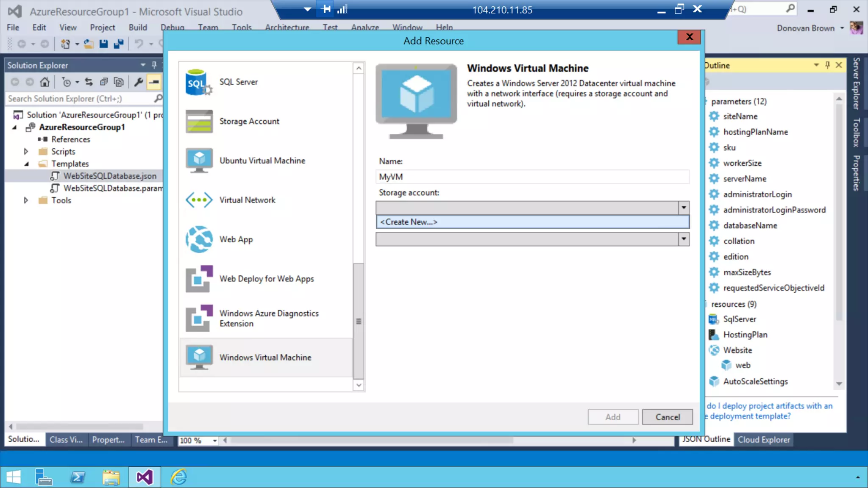This screenshot has width=868, height=488.
Task: Toggle the JSON Outline panel pin
Action: (827, 65)
